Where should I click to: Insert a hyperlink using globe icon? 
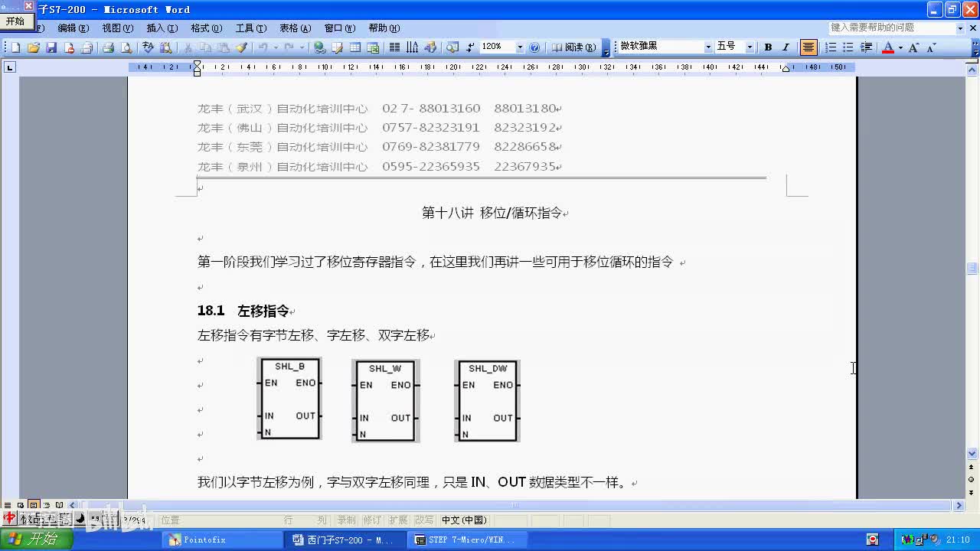pyautogui.click(x=319, y=47)
